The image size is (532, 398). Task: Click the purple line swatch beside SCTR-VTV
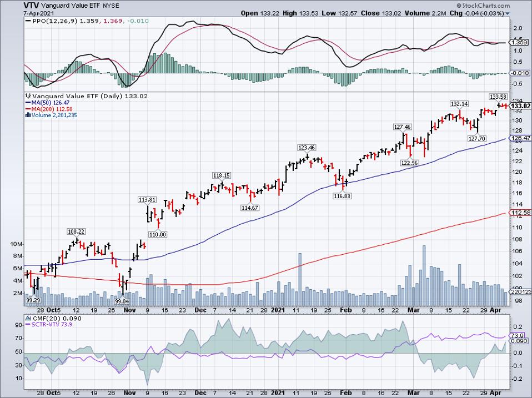(28, 324)
